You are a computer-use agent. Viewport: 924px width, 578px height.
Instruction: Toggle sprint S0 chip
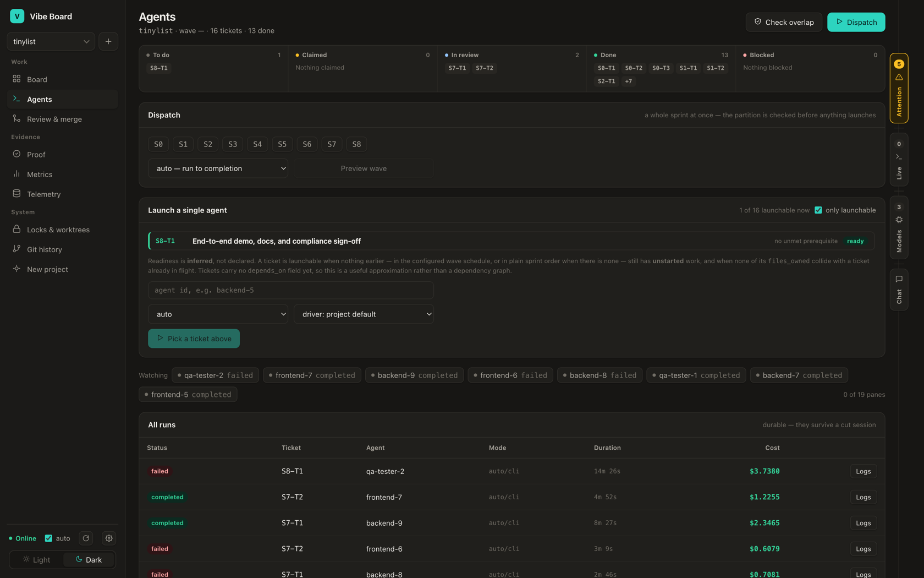point(158,144)
